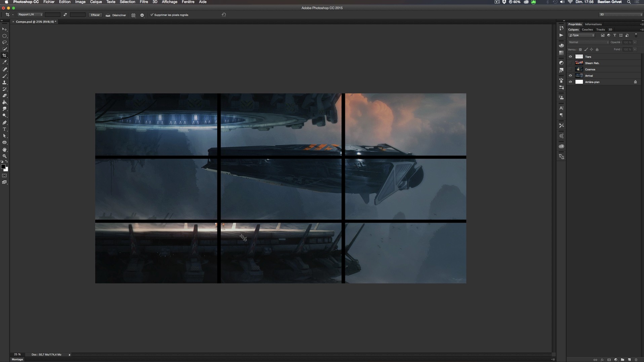This screenshot has width=644, height=362.
Task: Select the Lasso tool
Action: (x=5, y=42)
